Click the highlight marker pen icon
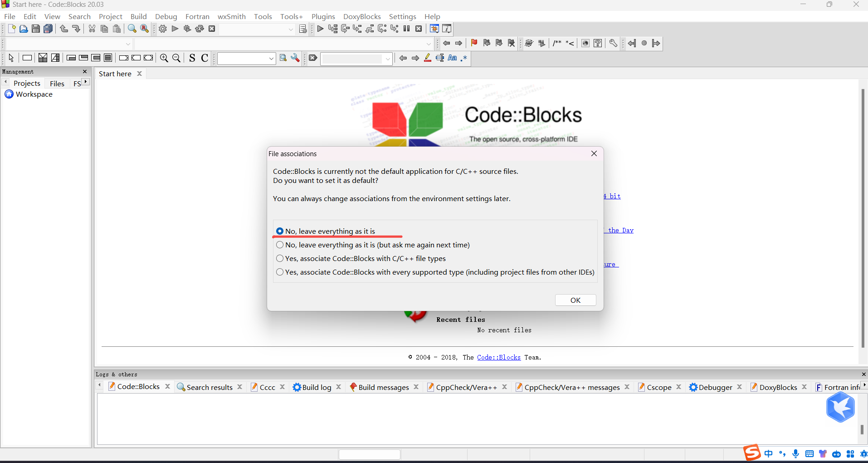The height and width of the screenshot is (463, 868). pyautogui.click(x=428, y=58)
